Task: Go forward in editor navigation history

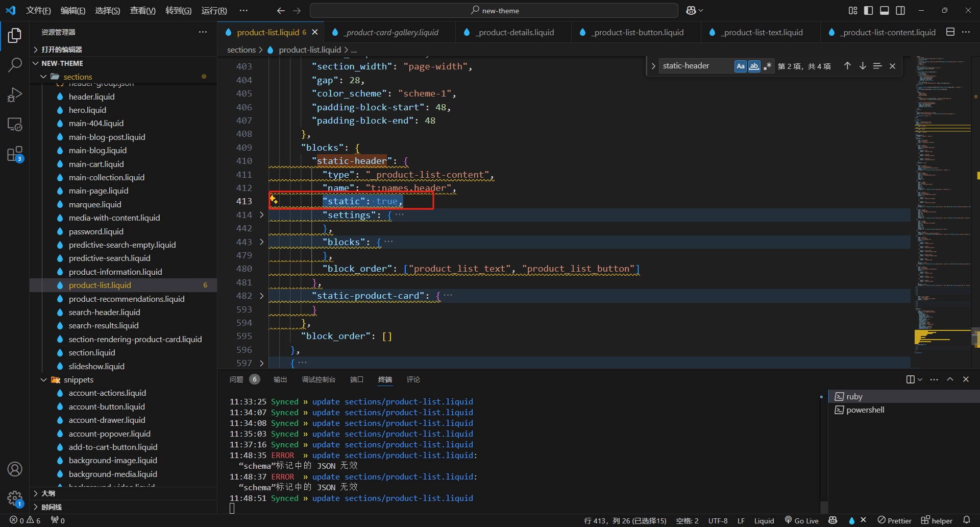Action: (x=297, y=10)
